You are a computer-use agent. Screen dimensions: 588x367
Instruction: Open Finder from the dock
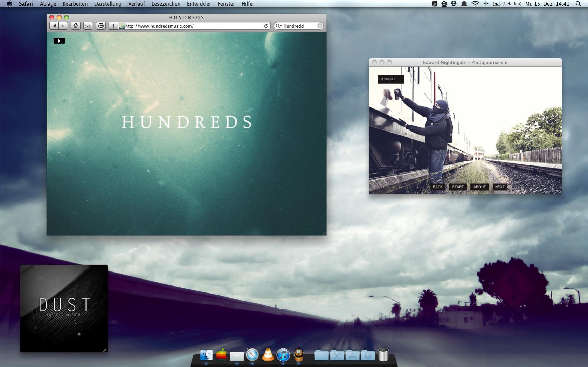[x=206, y=355]
